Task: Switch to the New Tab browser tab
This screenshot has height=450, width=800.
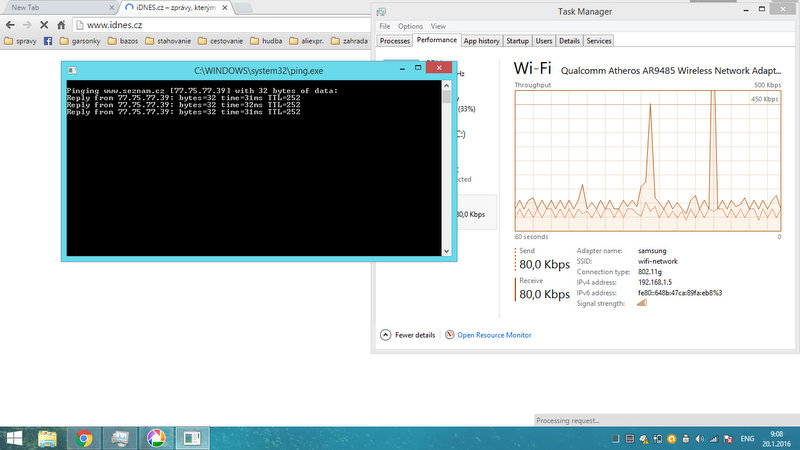Action: pos(59,8)
